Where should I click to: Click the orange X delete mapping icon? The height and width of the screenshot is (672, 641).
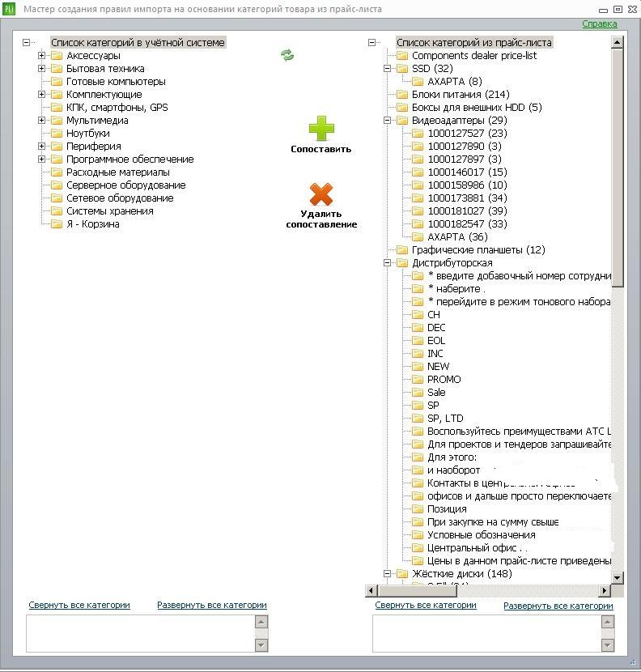pyautogui.click(x=321, y=194)
